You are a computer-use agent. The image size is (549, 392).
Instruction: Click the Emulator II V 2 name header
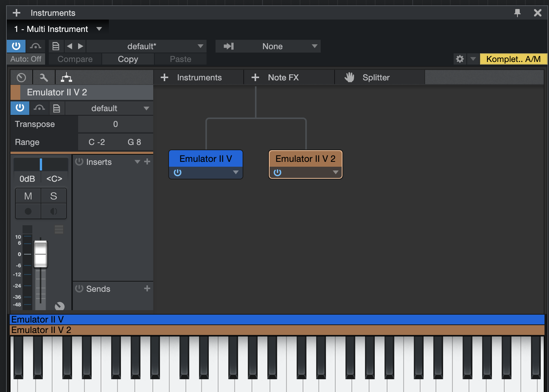coord(87,92)
